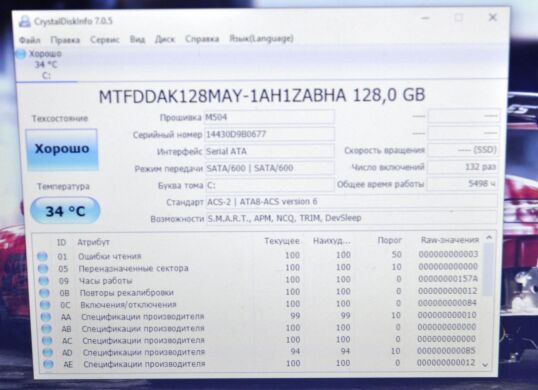
Task: Sort by the Атрибут column header
Action: [93, 242]
